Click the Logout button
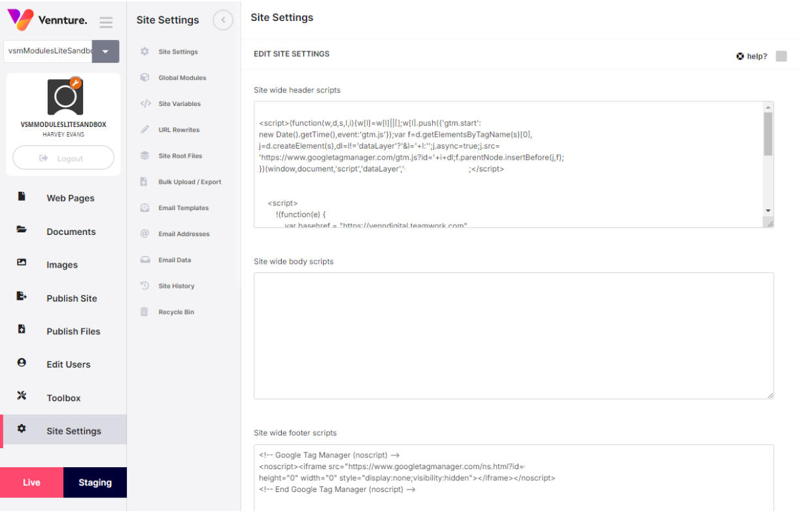This screenshot has height=513, width=812. (63, 158)
